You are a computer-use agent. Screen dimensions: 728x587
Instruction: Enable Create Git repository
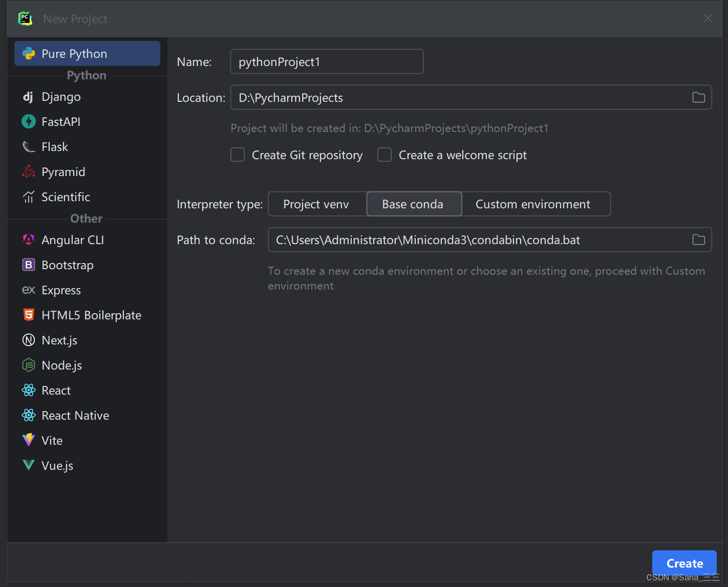click(237, 155)
